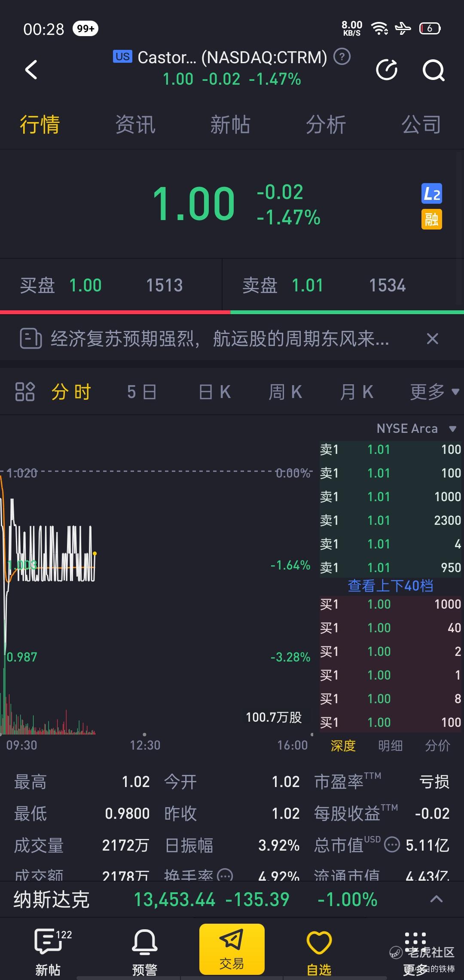Viewport: 464px width, 980px height.
Task: Expand the 纳斯达克 index bar chevron
Action: 437,899
